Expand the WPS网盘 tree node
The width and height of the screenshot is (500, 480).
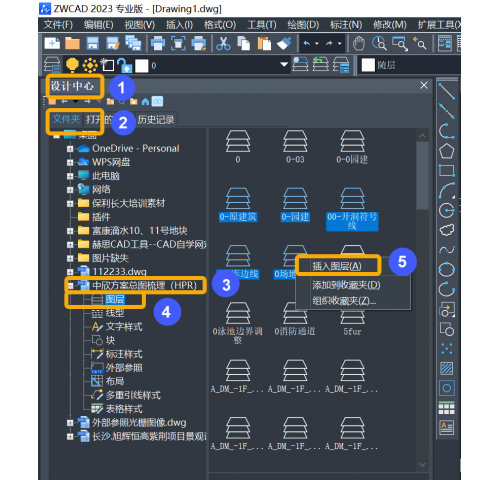coord(70,162)
